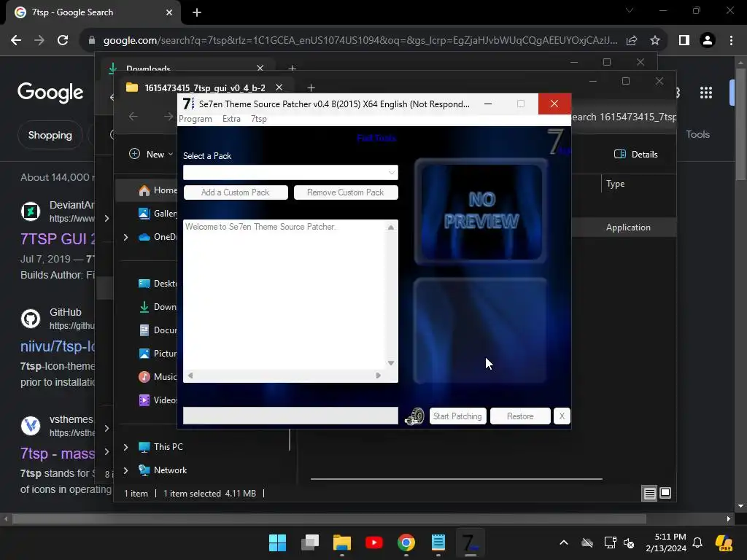This screenshot has width=747, height=560.
Task: Click the Music icon in sidebar
Action: 144,377
